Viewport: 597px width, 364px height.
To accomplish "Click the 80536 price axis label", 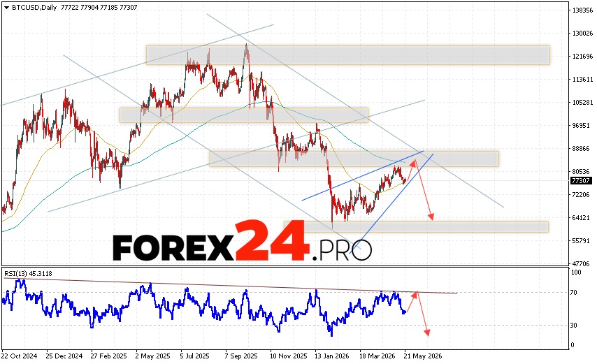I will 581,172.
